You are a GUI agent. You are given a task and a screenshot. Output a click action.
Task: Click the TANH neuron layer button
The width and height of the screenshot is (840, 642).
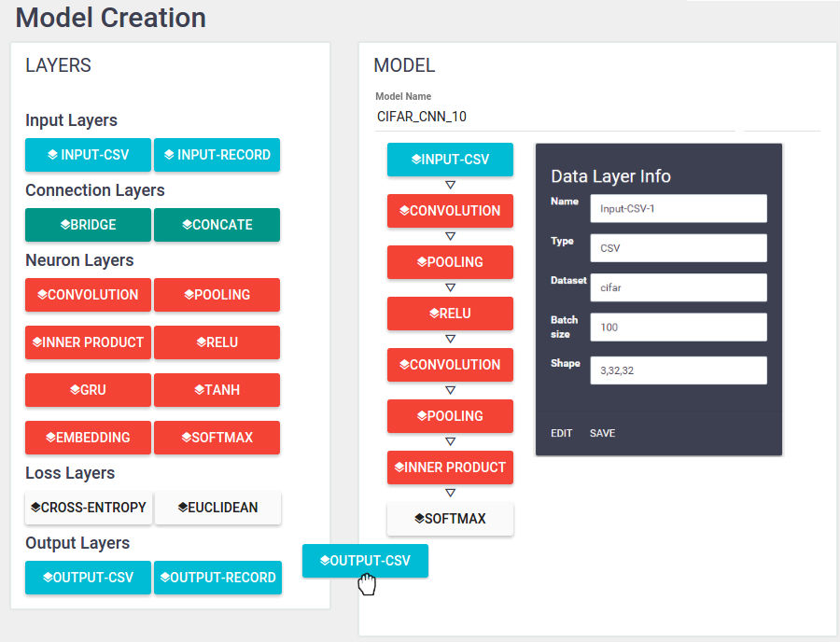217,390
